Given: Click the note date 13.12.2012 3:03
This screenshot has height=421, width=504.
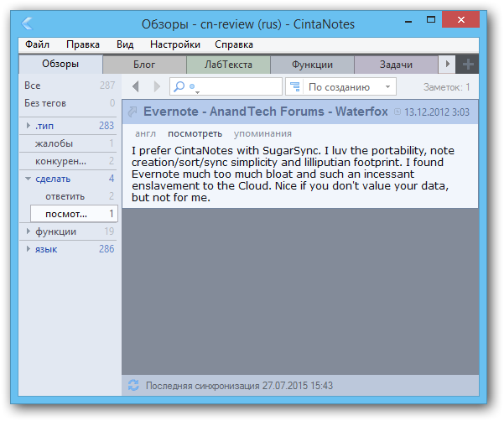Looking at the screenshot, I should (x=437, y=112).
